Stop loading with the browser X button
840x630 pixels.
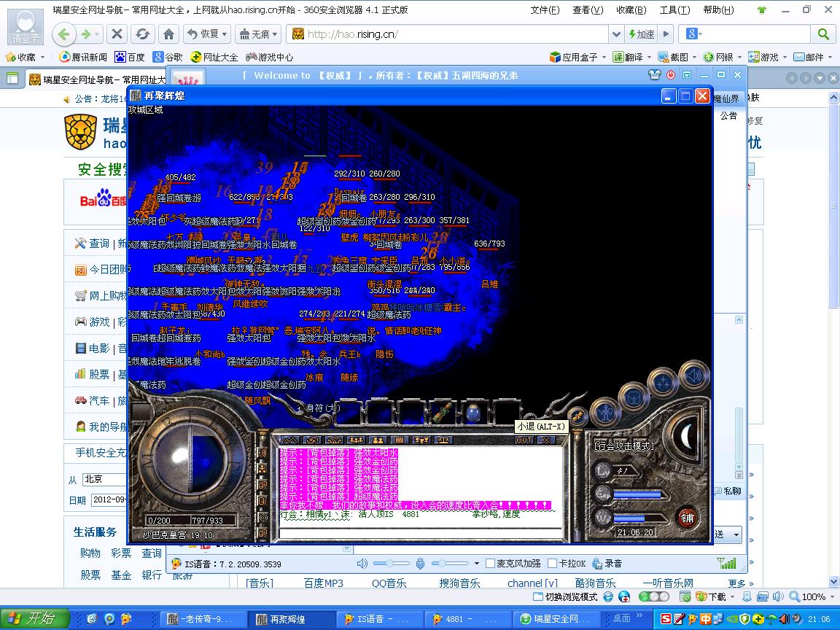click(x=116, y=34)
